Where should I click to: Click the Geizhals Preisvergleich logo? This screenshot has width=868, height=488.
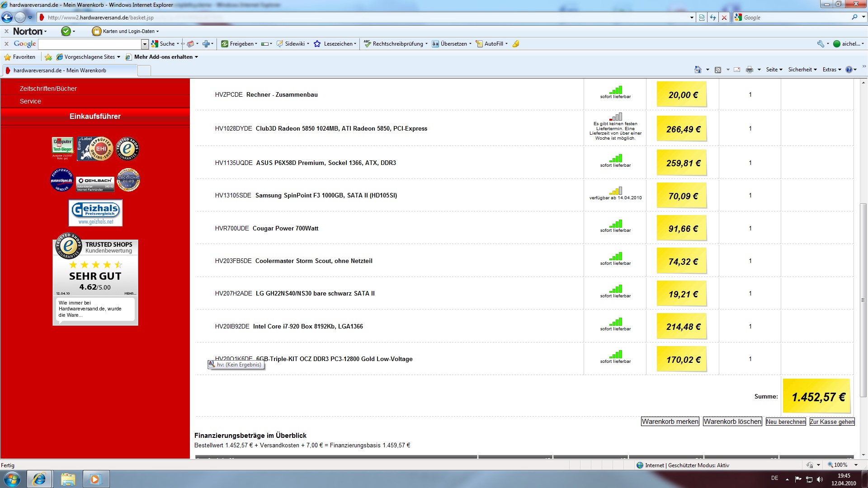pyautogui.click(x=95, y=213)
